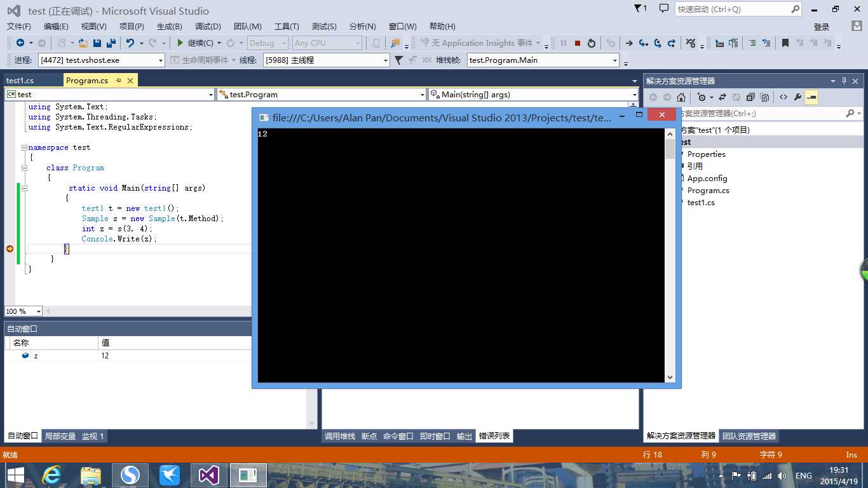The height and width of the screenshot is (488, 868).
Task: Click the 登录 sign-in link
Action: (x=822, y=27)
